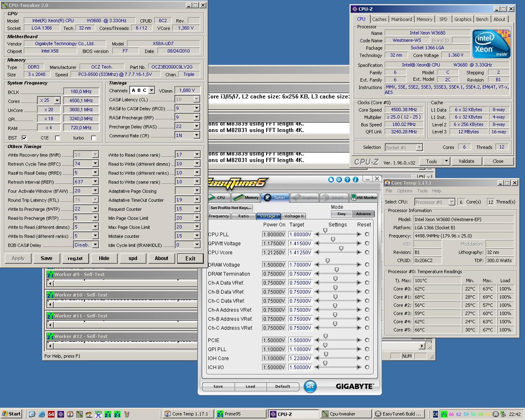Switch to Prime95 from the taskbar

point(240,414)
